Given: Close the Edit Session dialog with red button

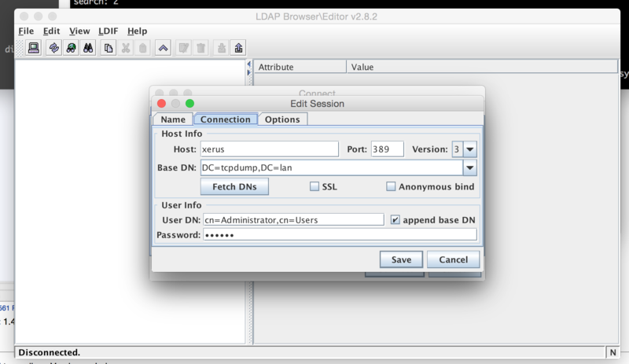Looking at the screenshot, I should pos(162,104).
